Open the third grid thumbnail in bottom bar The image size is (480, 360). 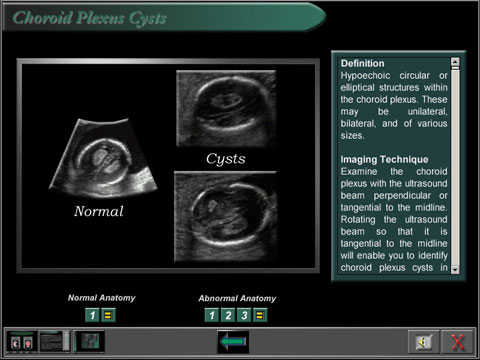coord(89,341)
